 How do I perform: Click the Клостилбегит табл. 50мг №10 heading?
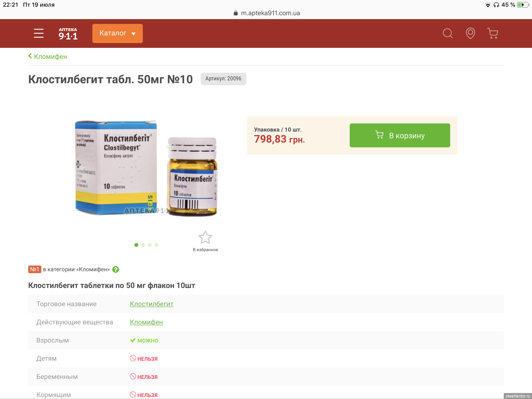coord(110,79)
